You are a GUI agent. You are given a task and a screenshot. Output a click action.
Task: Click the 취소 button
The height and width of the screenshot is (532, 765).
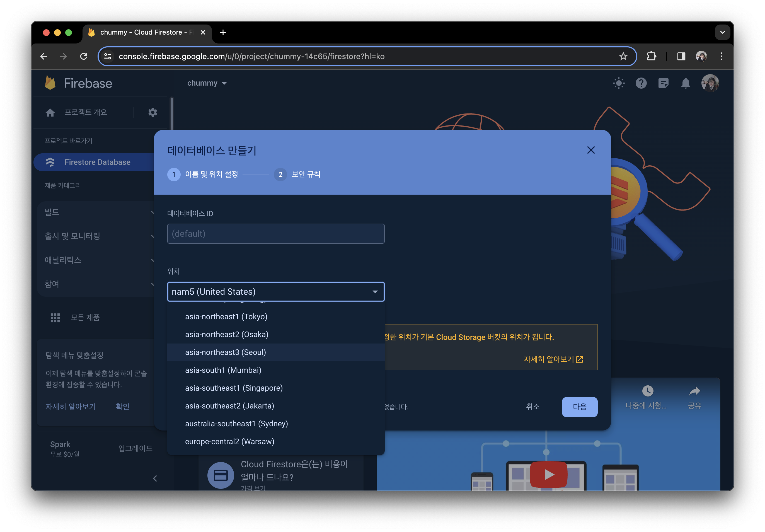coord(532,407)
